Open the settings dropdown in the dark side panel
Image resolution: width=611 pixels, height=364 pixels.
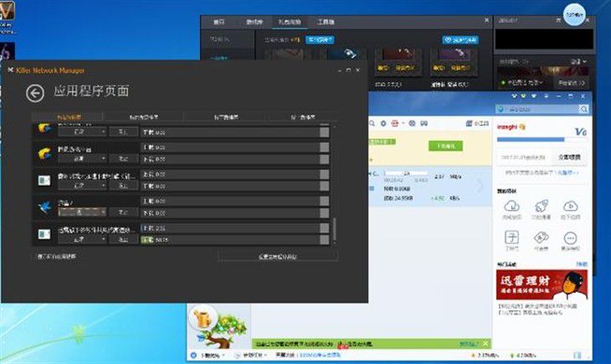pos(578,62)
